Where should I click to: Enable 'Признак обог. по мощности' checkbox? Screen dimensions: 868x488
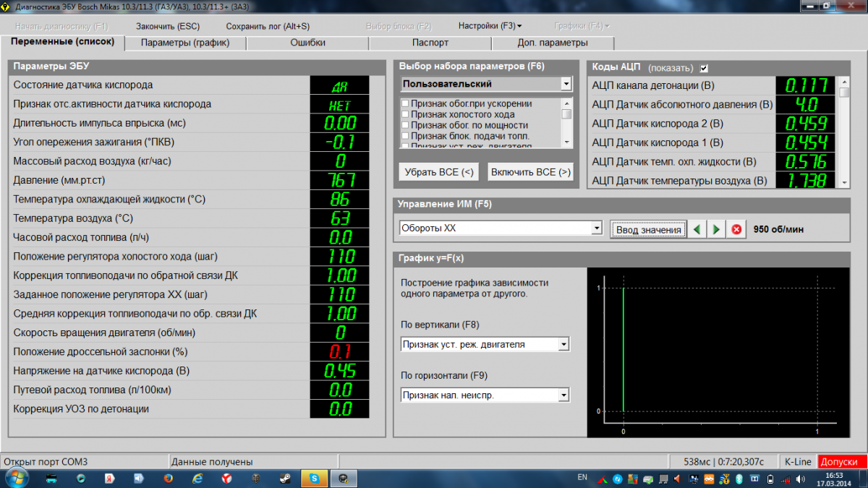406,125
